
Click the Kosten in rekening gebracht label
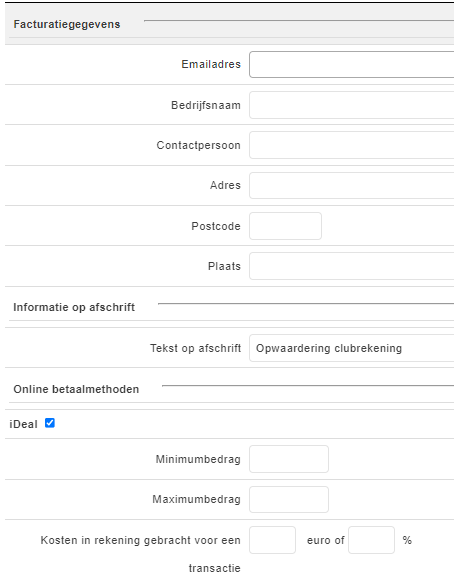click(x=141, y=554)
